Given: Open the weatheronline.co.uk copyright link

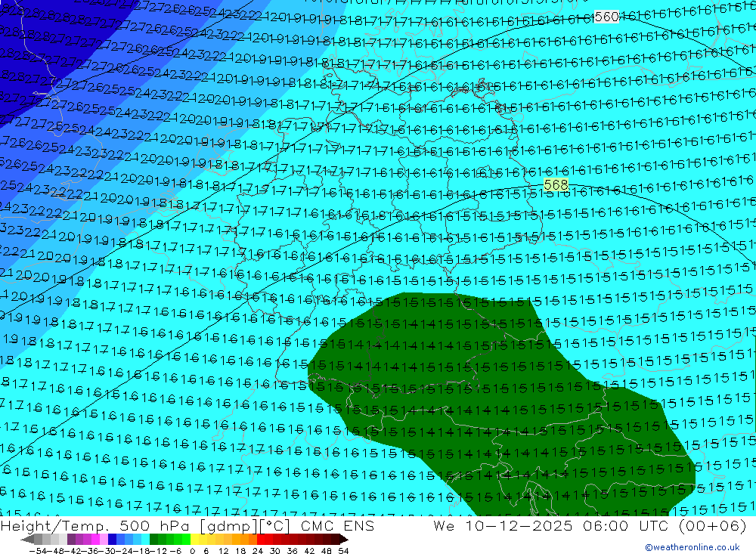Looking at the screenshot, I should pyautogui.click(x=692, y=547).
